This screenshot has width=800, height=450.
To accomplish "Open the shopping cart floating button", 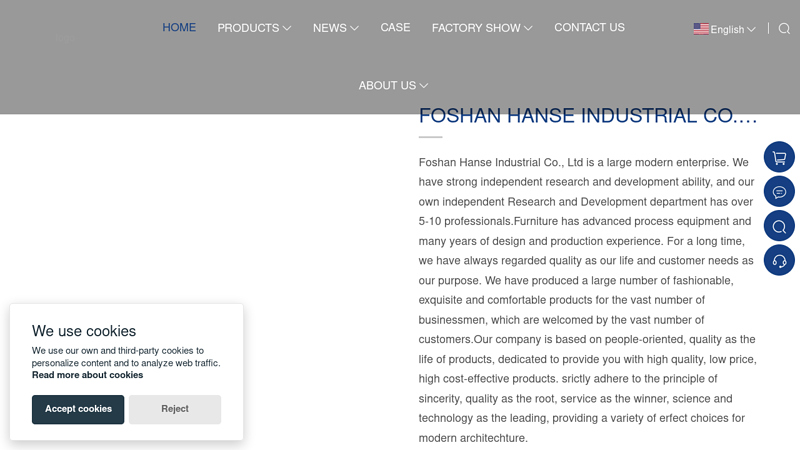I will coord(779,157).
